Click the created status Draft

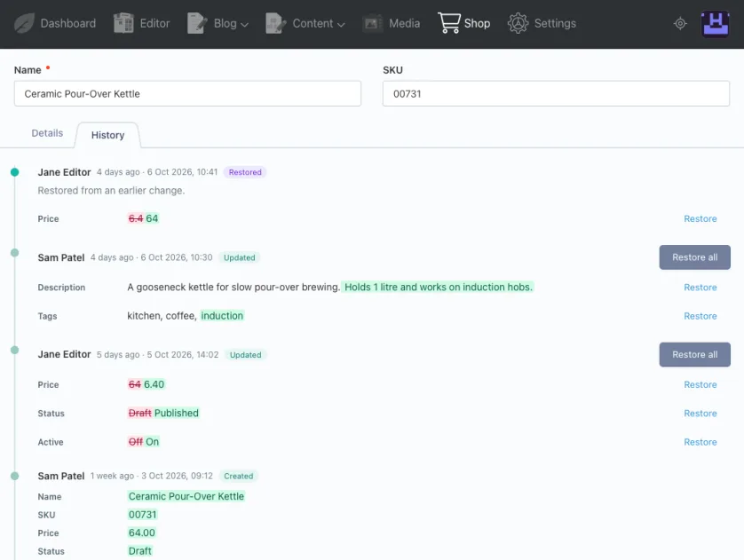tap(140, 551)
